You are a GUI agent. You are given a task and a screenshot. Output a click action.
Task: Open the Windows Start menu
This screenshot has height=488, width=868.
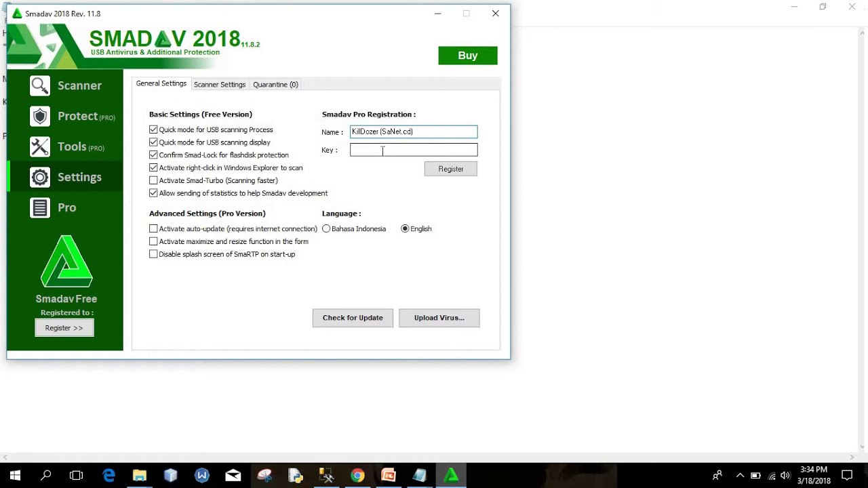click(15, 476)
